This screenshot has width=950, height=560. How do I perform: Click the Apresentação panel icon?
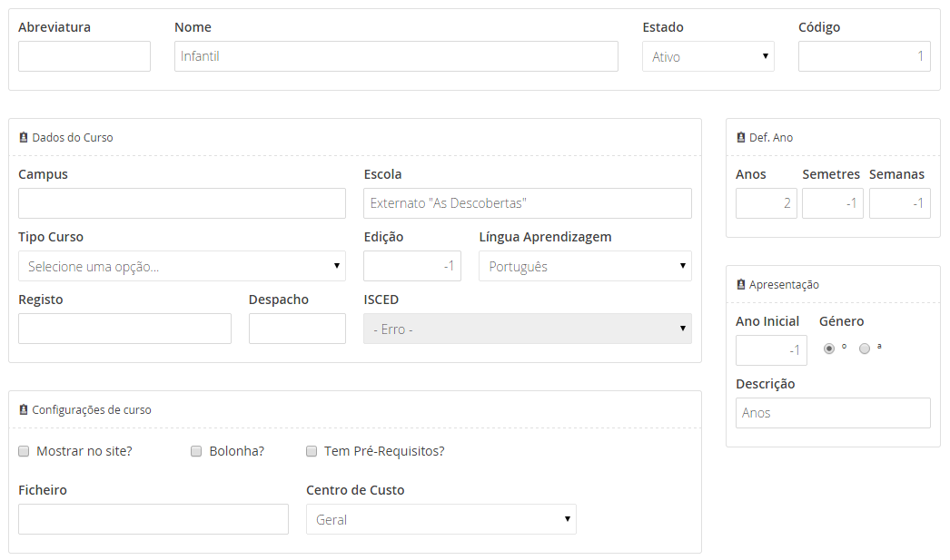[741, 285]
